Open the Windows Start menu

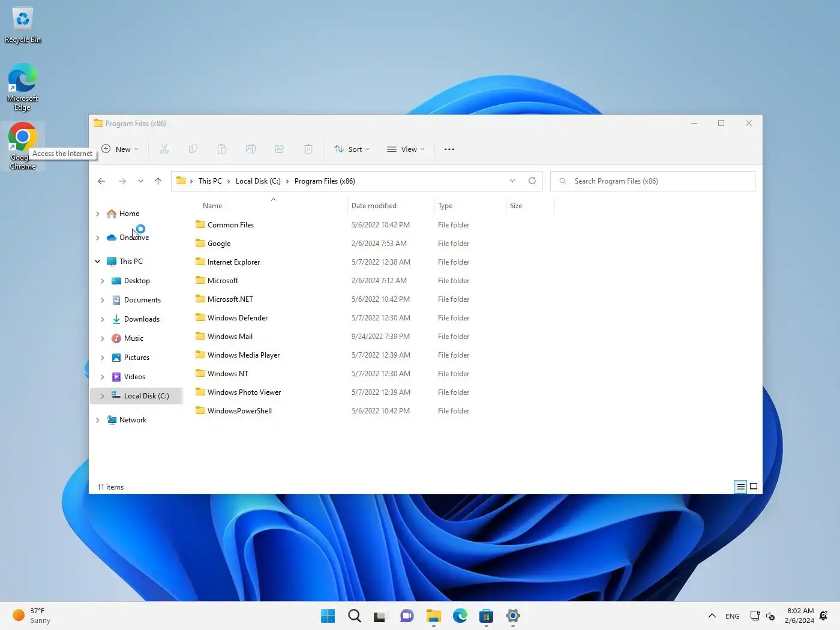[x=328, y=616]
